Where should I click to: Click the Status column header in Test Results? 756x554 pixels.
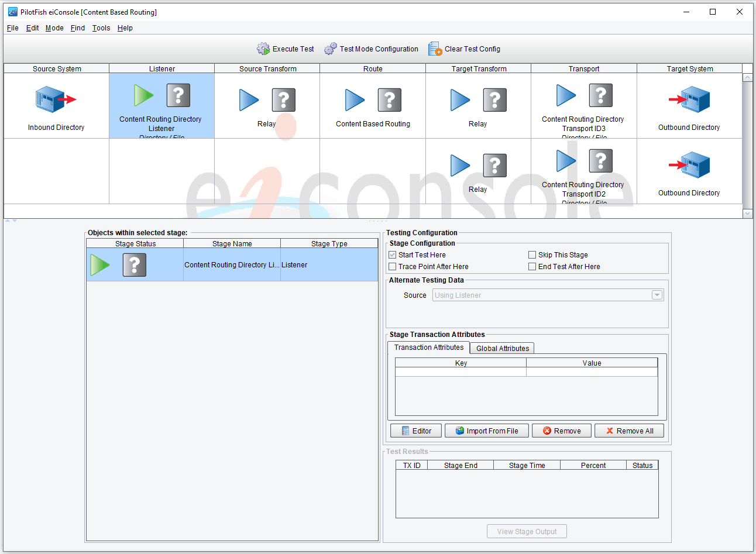[642, 466]
